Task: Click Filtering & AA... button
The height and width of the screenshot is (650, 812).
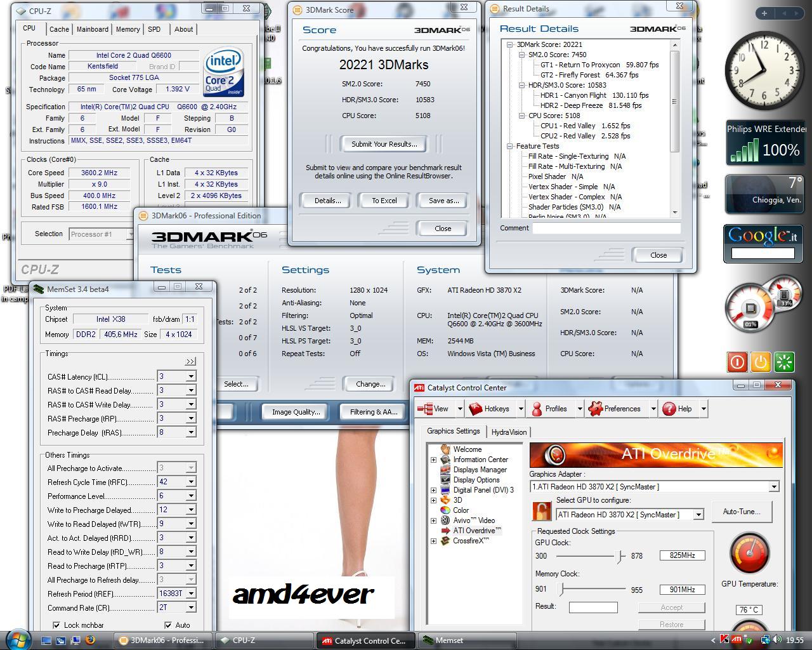Action: 374,412
